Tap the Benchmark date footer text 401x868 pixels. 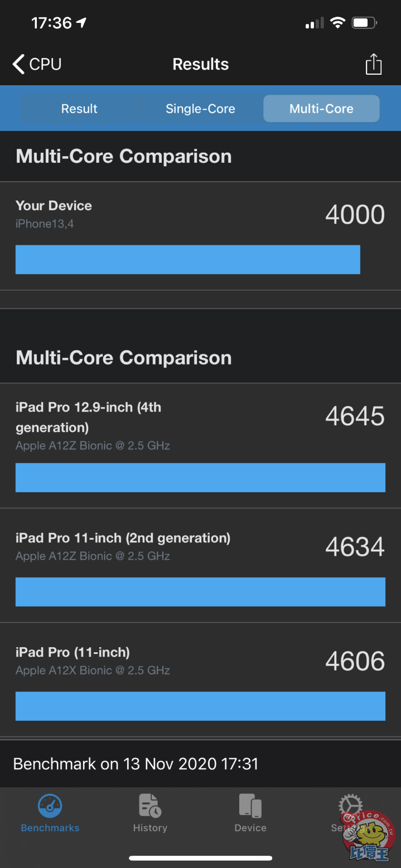(136, 763)
